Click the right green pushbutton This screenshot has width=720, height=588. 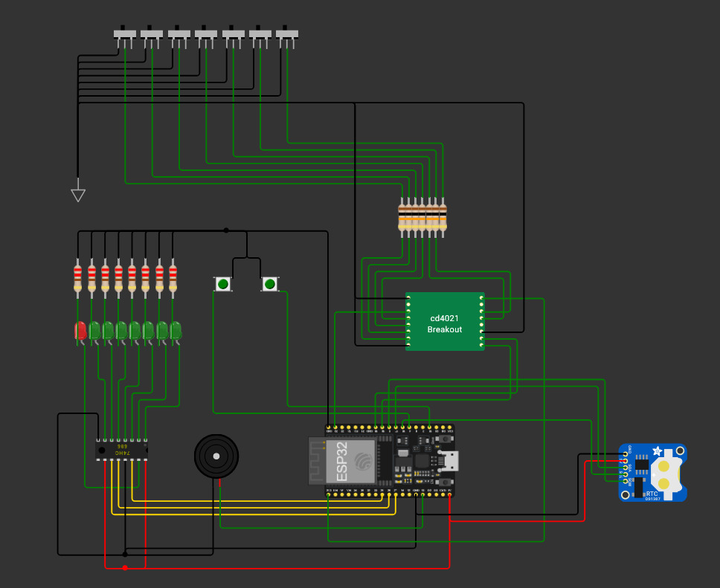(x=270, y=284)
